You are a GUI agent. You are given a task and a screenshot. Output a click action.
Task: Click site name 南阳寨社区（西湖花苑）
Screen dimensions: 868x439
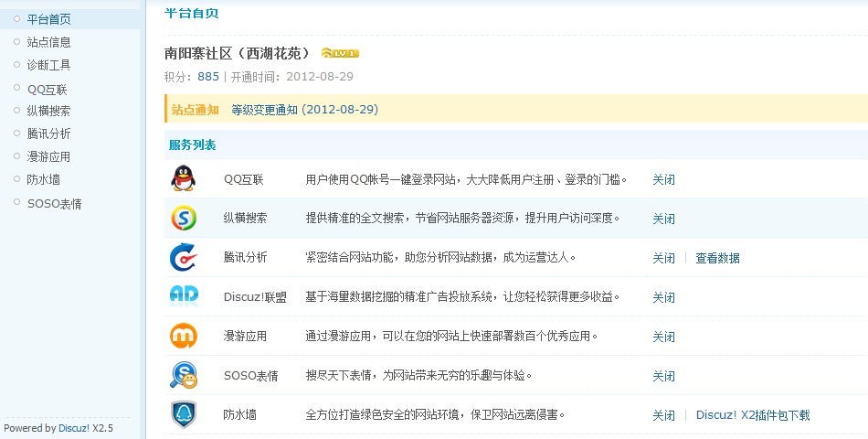(237, 53)
